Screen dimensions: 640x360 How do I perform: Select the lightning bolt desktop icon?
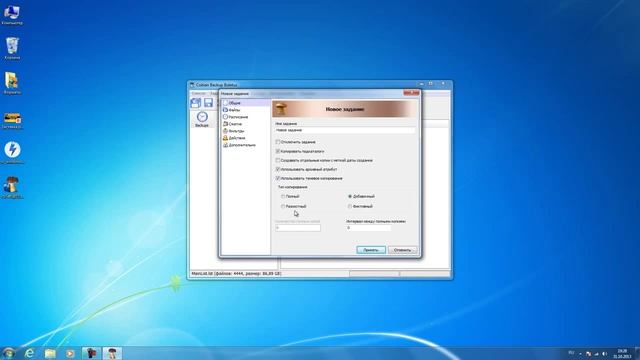click(12, 152)
